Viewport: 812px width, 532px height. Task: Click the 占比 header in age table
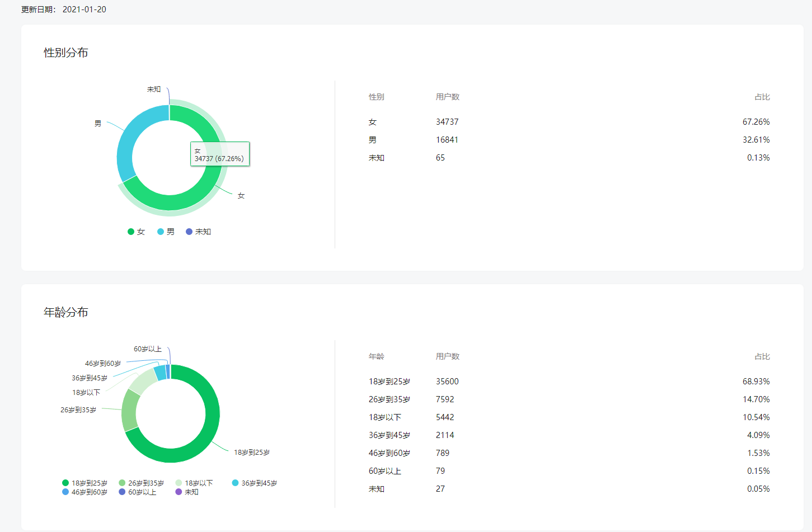[x=762, y=356]
